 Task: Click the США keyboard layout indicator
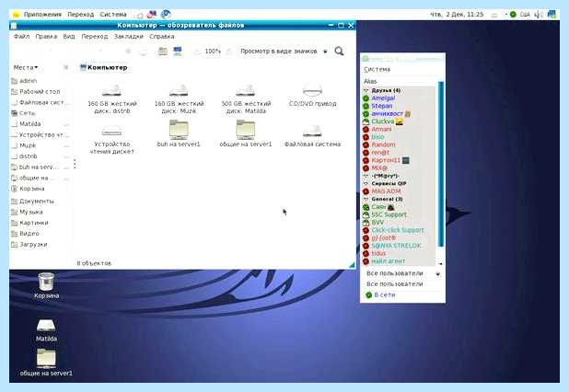tap(525, 15)
